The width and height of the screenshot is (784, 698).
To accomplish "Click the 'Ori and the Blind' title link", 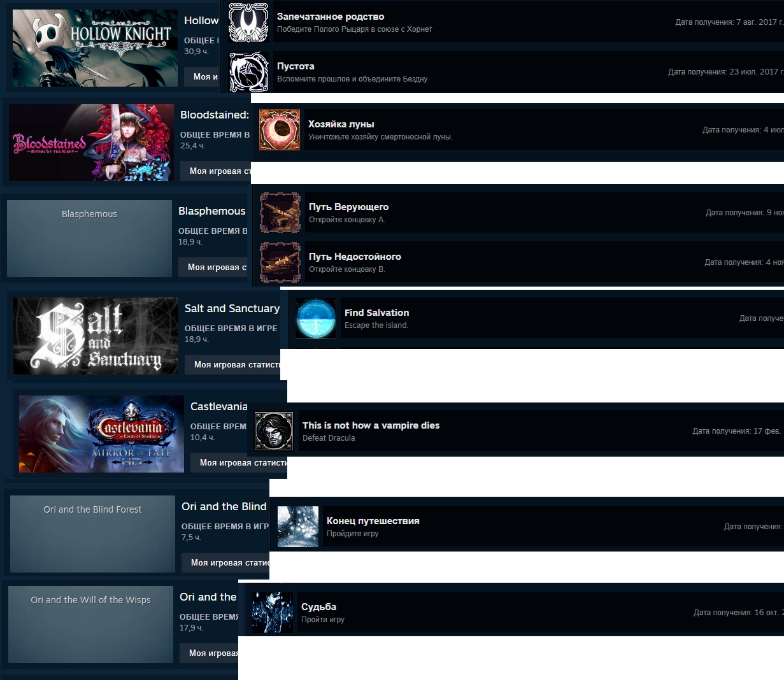I will 224,506.
